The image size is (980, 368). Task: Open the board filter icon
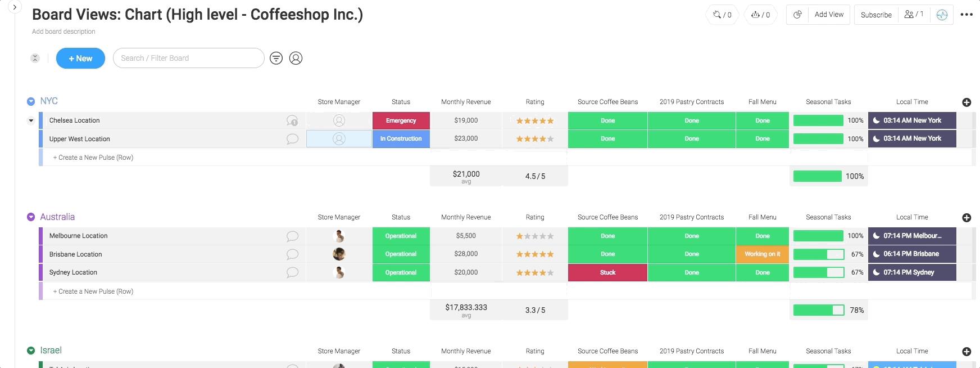(x=276, y=58)
